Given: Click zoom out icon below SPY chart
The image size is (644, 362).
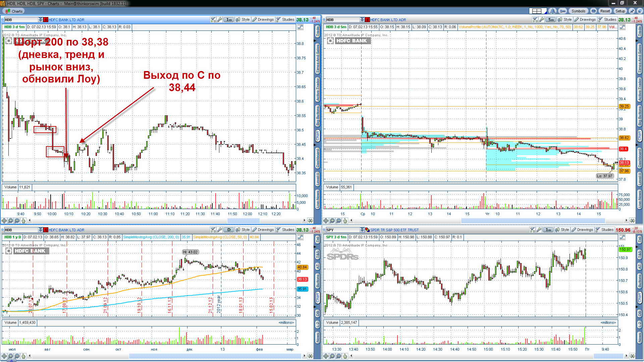Looking at the screenshot, I should [338, 356].
